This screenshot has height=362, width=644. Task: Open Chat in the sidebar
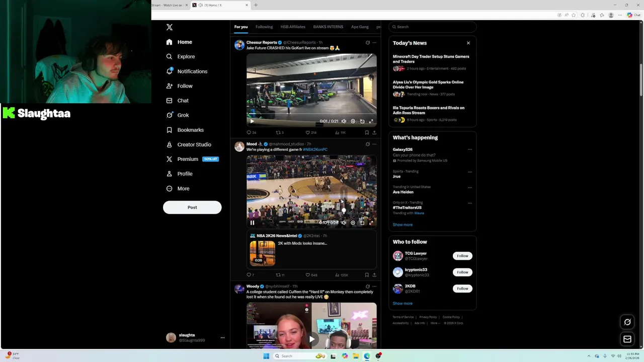[x=178, y=101]
